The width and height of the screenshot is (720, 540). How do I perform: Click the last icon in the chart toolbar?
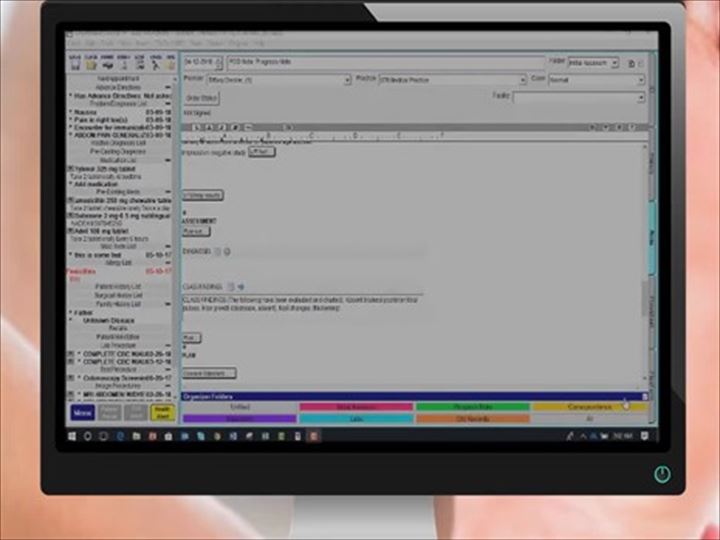170,63
